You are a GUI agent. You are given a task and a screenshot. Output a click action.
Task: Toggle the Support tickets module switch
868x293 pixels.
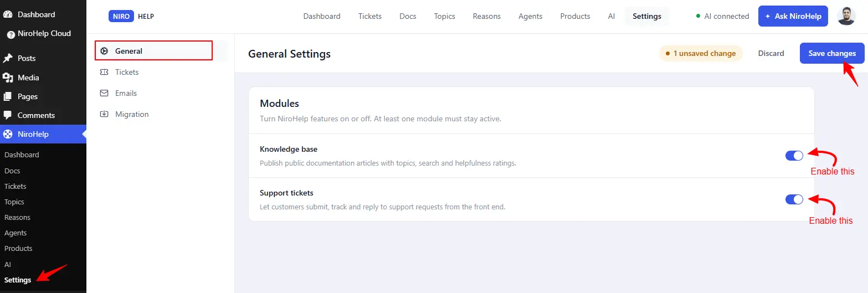(x=794, y=199)
